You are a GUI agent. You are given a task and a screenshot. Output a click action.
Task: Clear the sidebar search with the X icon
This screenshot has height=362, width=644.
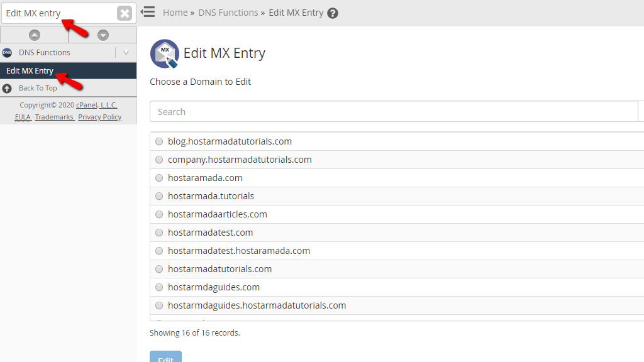click(x=125, y=13)
